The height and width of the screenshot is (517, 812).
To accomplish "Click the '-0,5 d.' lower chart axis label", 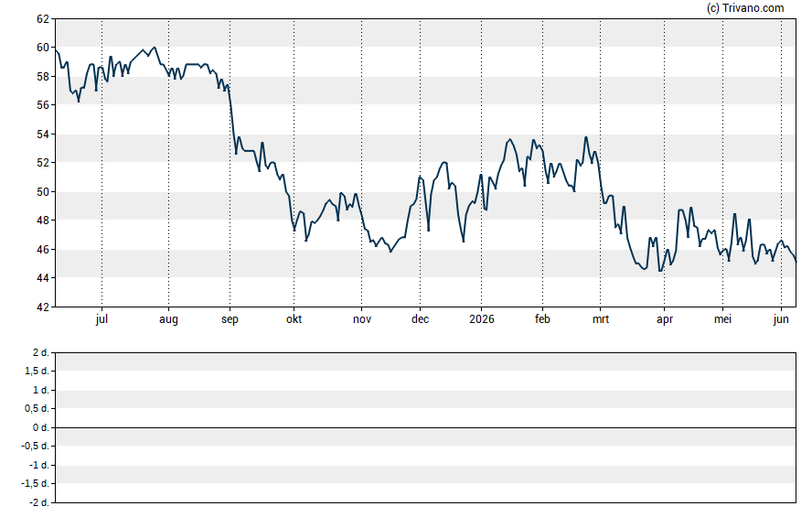I will 36,446.
